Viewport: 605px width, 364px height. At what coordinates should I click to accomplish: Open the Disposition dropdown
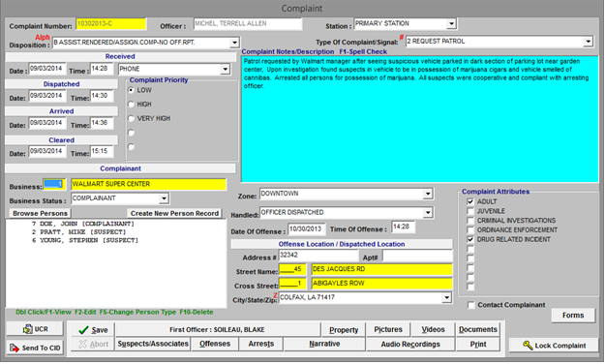pyautogui.click(x=234, y=43)
